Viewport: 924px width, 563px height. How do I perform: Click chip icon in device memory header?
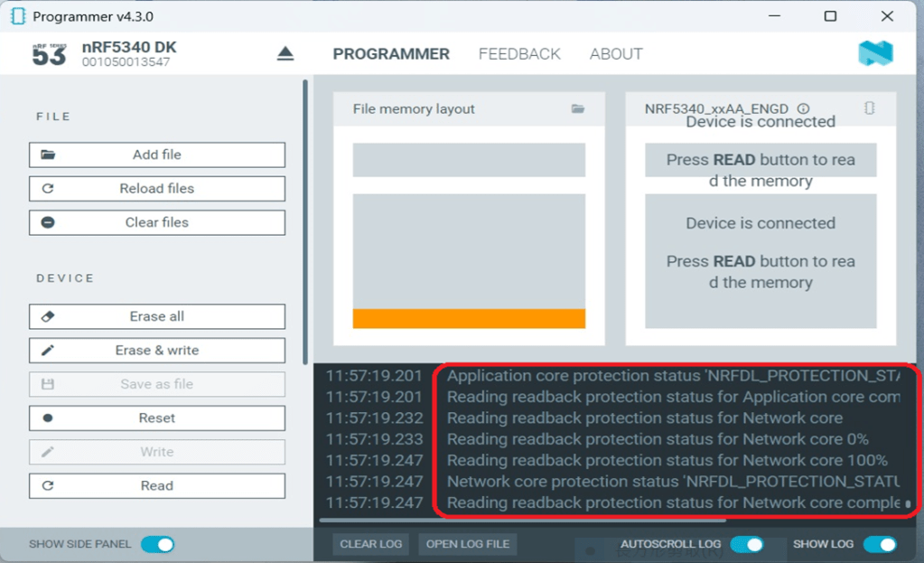(869, 108)
